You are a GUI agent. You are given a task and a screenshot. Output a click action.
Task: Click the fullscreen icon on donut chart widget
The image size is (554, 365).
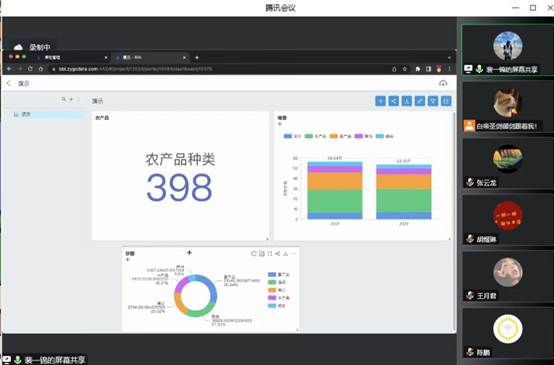click(x=270, y=253)
